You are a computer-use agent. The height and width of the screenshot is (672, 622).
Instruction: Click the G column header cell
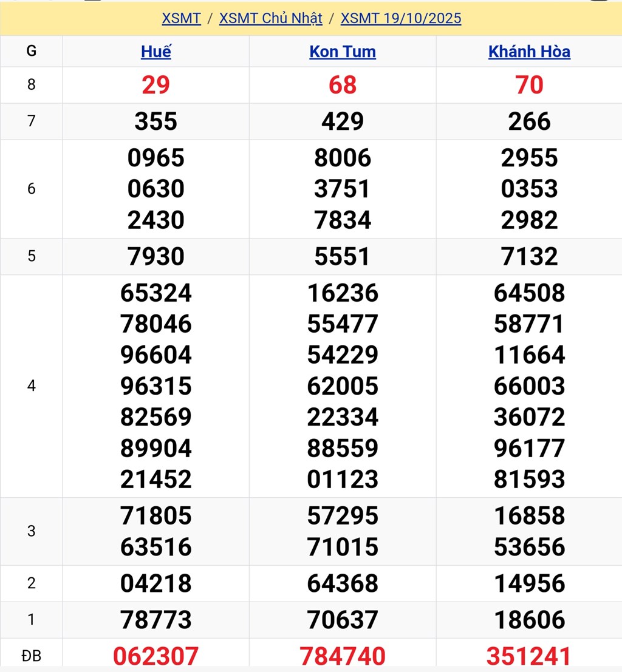(32, 52)
